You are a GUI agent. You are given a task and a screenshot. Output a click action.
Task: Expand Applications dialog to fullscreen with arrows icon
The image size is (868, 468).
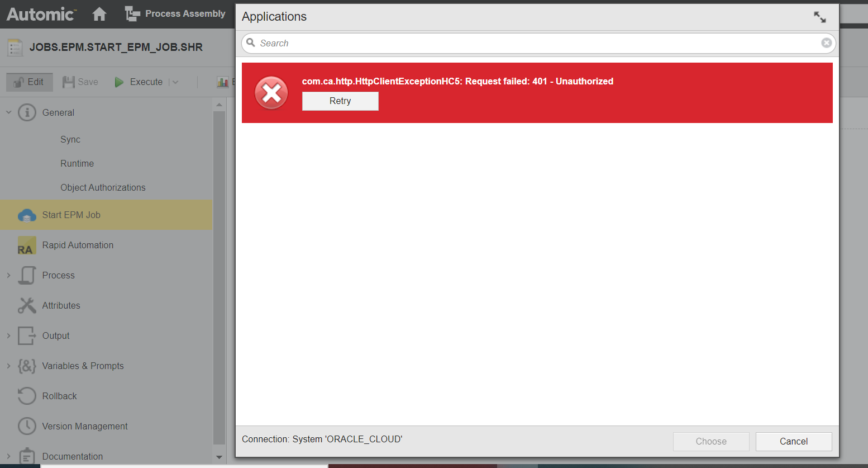pos(819,17)
